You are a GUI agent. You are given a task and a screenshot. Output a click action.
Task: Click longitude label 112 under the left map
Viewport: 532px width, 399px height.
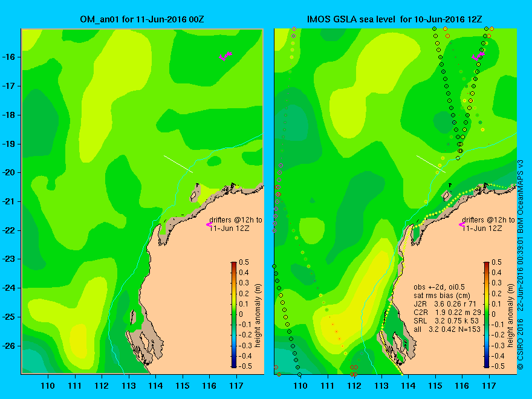pos(102,386)
